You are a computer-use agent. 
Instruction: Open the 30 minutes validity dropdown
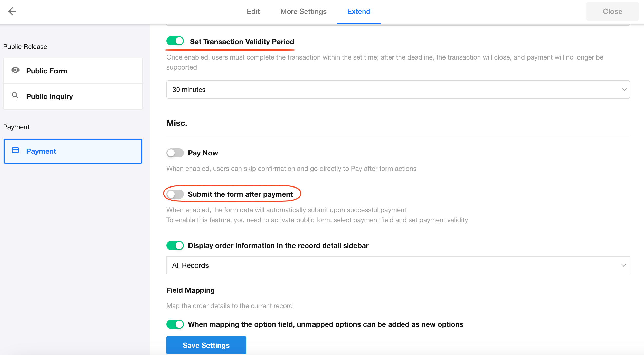pos(398,90)
